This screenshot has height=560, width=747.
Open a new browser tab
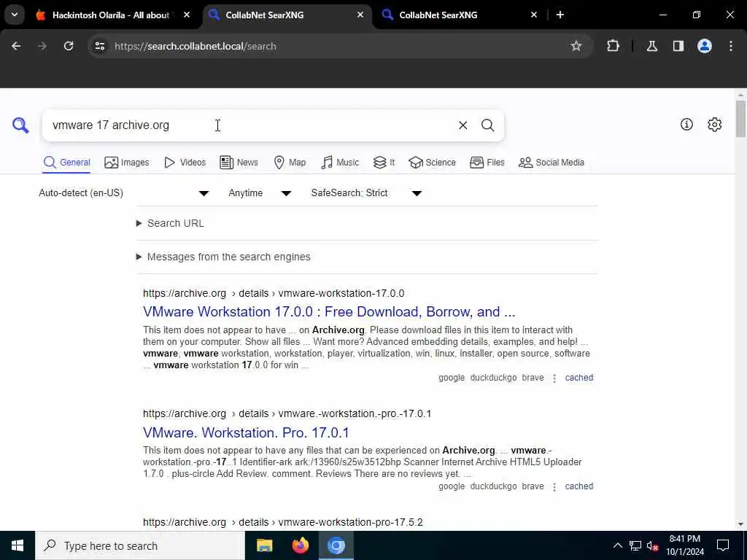pos(560,15)
